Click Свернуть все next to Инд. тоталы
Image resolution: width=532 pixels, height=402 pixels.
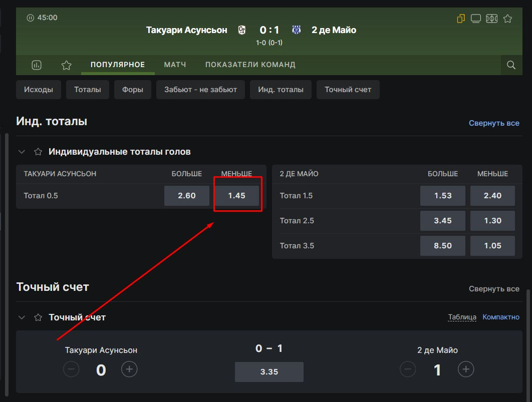(493, 123)
